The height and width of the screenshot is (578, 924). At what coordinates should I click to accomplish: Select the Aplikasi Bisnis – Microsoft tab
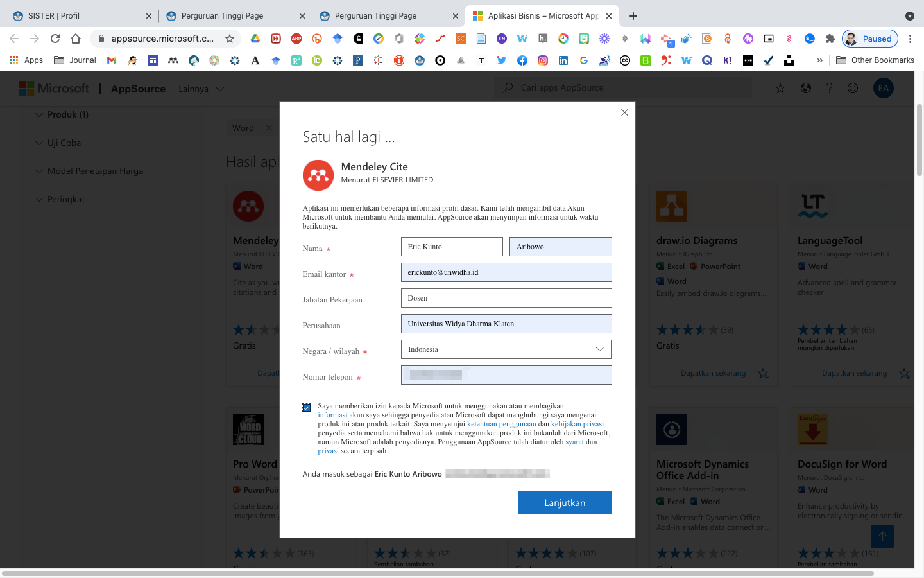point(542,16)
